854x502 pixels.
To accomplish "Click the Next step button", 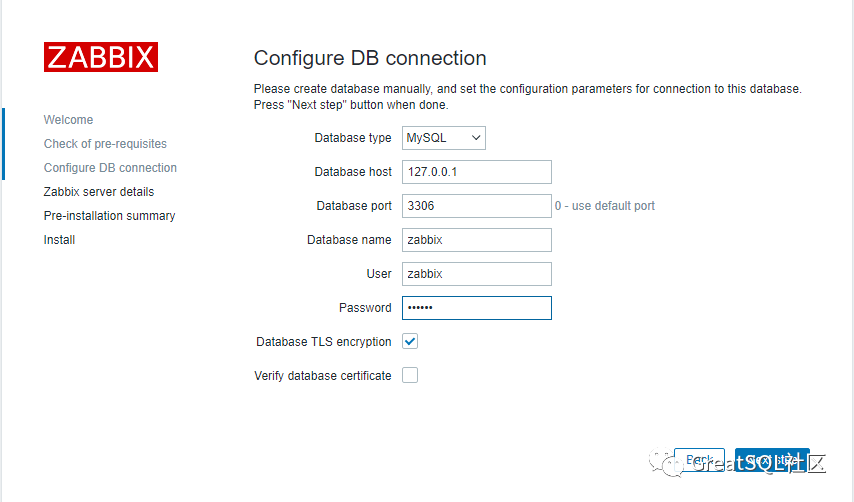I will click(772, 460).
